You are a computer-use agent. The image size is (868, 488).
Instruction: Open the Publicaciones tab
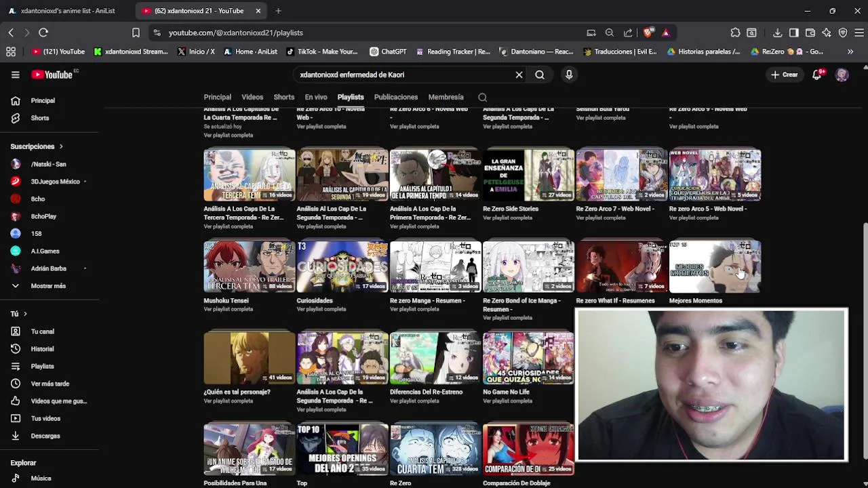[396, 97]
